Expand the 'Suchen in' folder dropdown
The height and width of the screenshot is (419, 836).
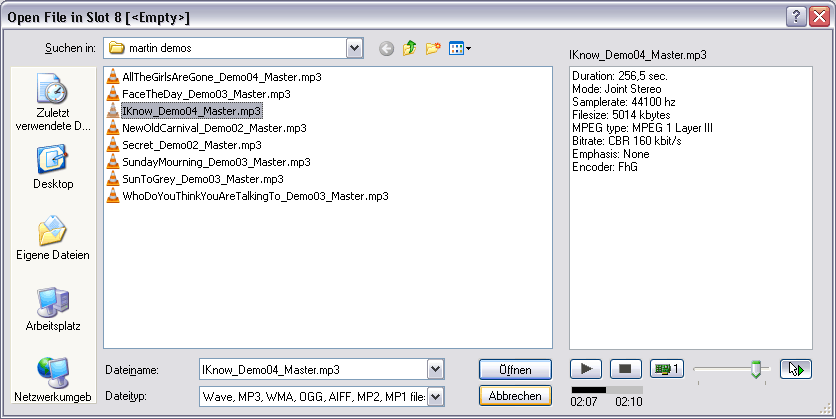click(354, 48)
